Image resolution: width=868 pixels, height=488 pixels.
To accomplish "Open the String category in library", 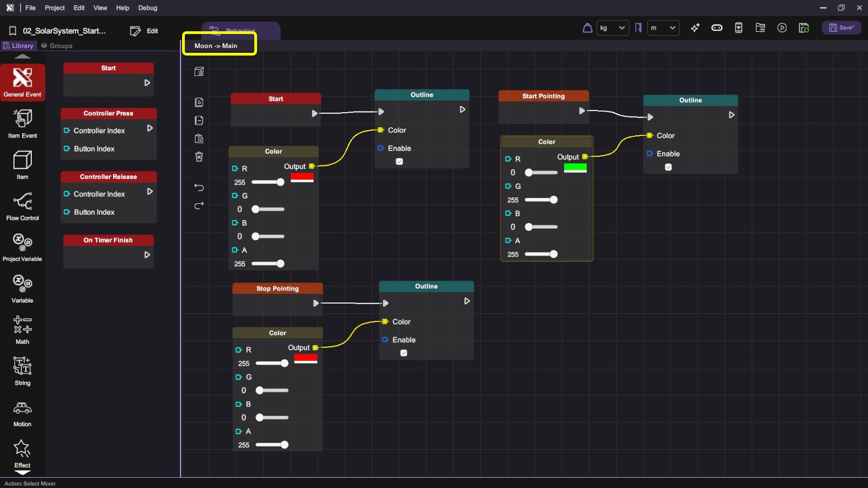I will 22,371.
